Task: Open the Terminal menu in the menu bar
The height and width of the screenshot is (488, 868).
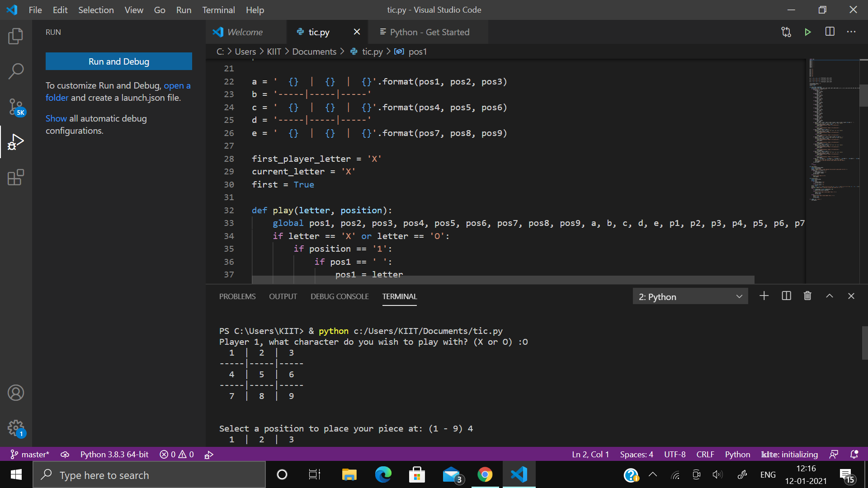Action: (x=218, y=10)
